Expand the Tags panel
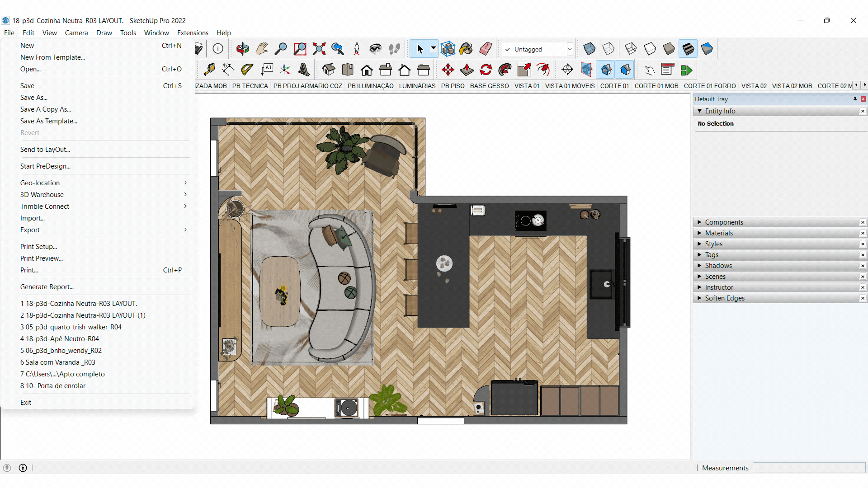This screenshot has height=488, width=868. pyautogui.click(x=700, y=255)
